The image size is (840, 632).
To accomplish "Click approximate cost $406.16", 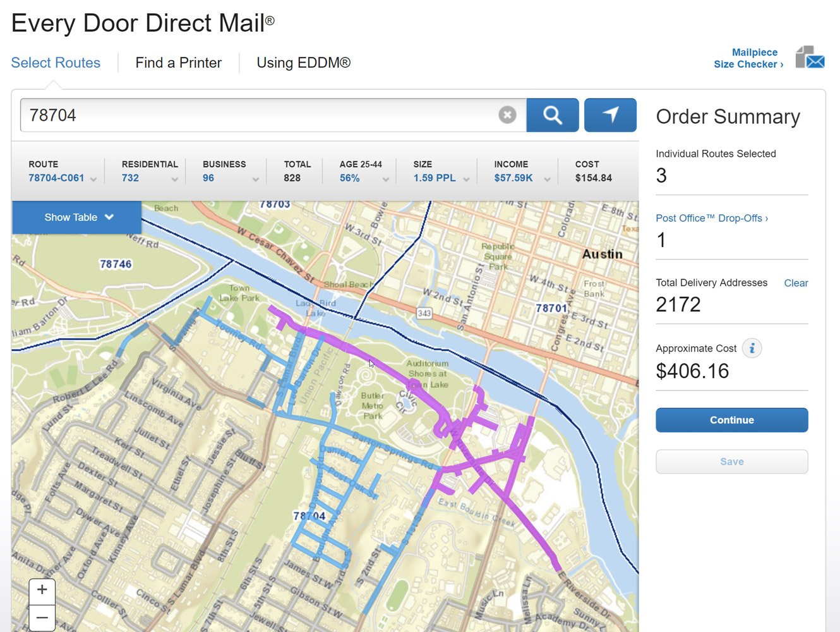I will [692, 371].
